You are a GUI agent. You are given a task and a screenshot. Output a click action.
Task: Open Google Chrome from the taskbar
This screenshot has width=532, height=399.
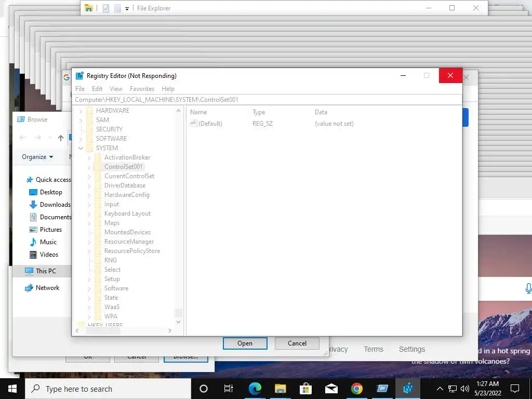[356, 389]
